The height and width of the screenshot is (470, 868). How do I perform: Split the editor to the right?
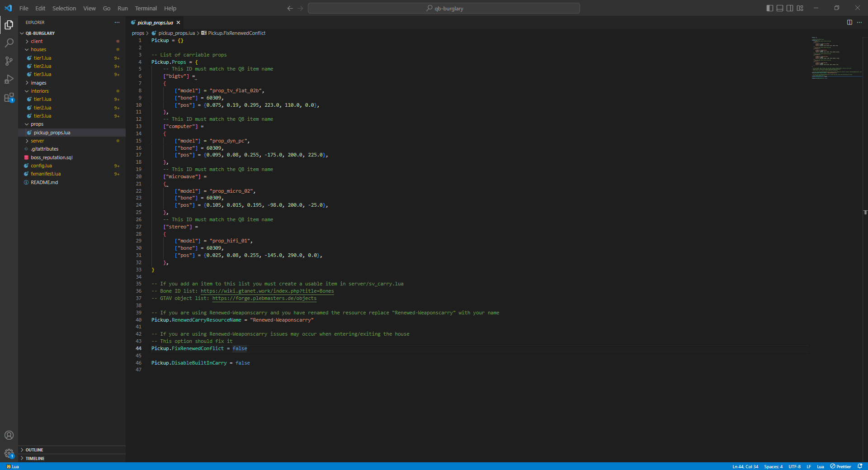[849, 22]
